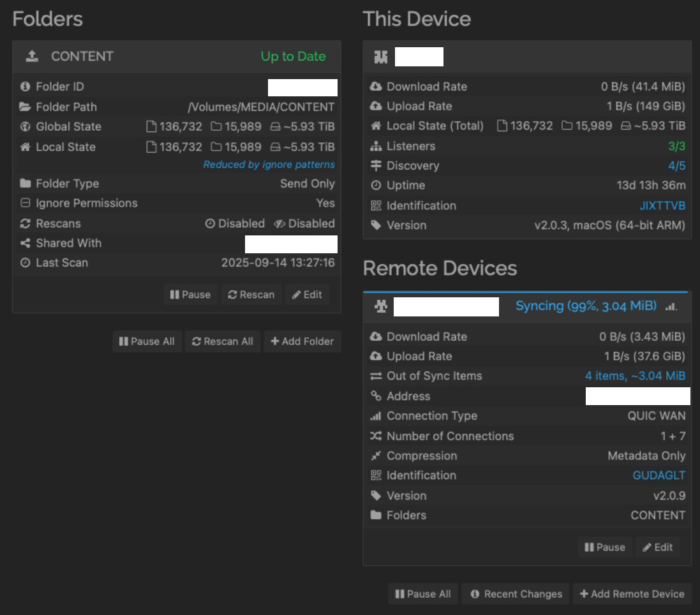700x615 pixels.
Task: Click the connection signal strength icon
Action: (671, 307)
